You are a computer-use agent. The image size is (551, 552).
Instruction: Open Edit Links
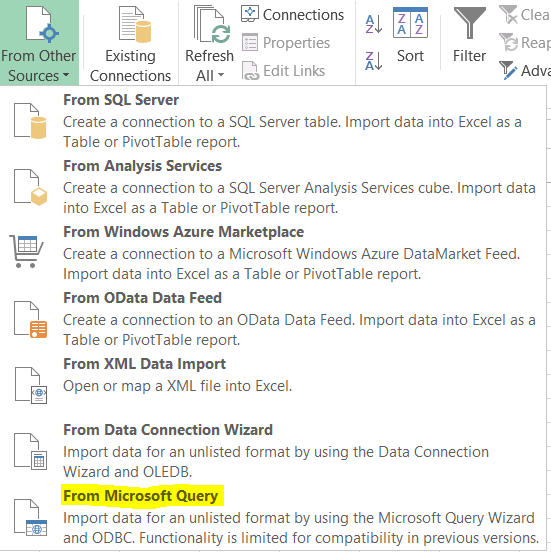283,71
